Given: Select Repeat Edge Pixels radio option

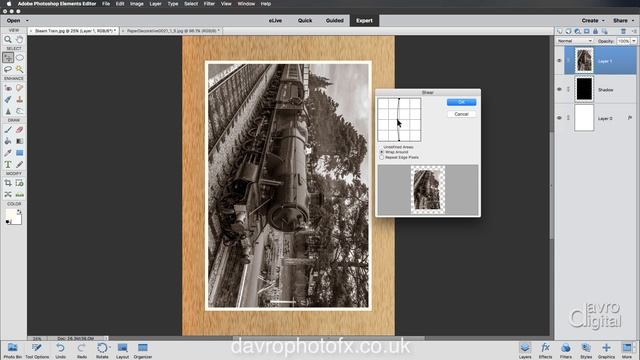Looking at the screenshot, I should tap(382, 157).
